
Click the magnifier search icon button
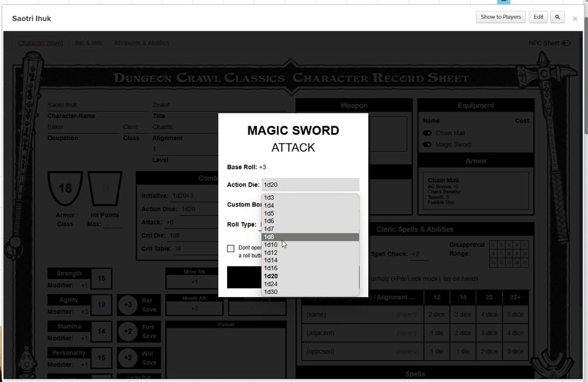tap(557, 17)
